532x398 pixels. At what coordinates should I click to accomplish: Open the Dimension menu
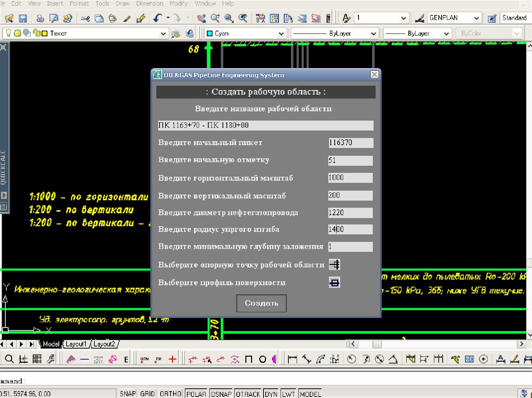pyautogui.click(x=150, y=4)
